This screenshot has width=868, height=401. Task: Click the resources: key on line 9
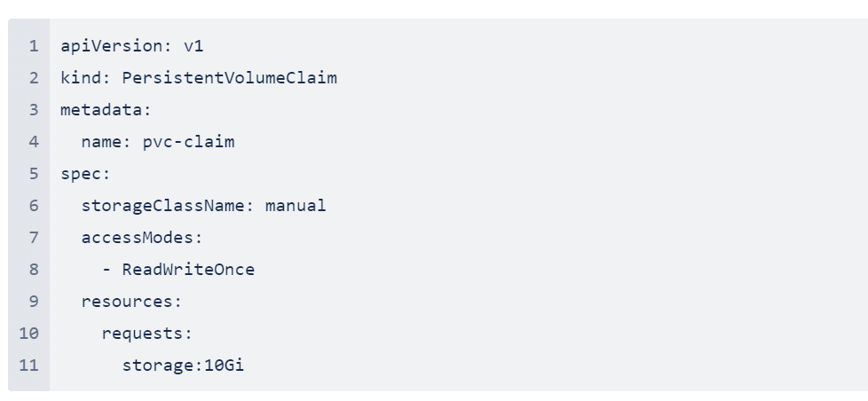coord(131,302)
